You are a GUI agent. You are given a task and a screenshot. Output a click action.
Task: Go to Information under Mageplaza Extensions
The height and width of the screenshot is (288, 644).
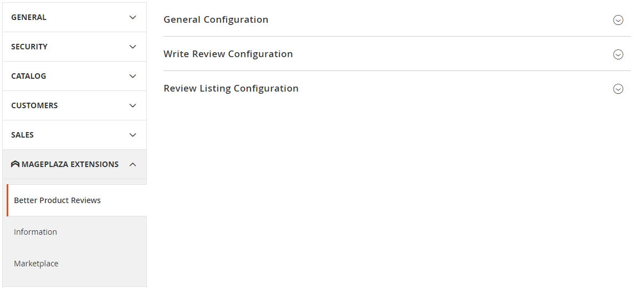[35, 232]
